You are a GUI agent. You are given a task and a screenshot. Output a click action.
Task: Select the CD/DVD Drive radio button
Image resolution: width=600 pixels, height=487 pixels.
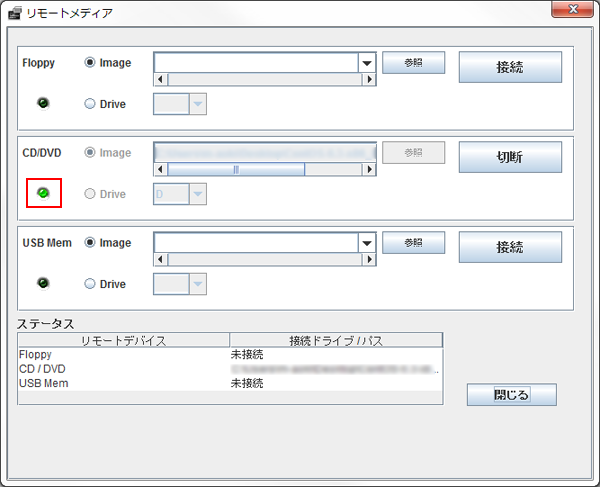(x=90, y=194)
